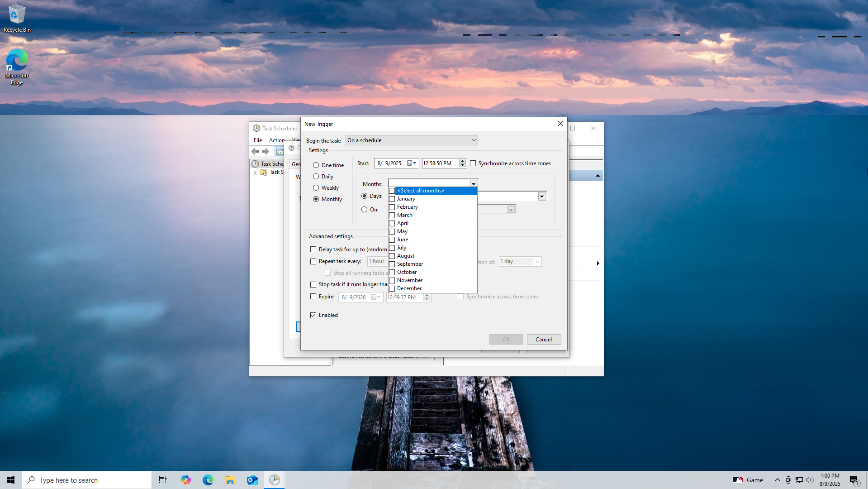
Task: Open Edge browser from the taskbar
Action: coord(208,480)
